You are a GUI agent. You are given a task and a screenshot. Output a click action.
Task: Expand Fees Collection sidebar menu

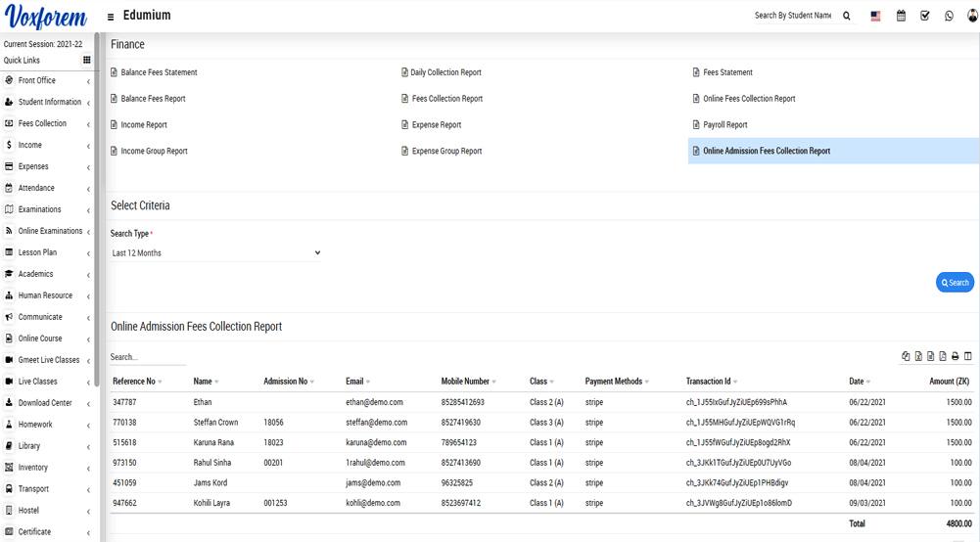pyautogui.click(x=43, y=123)
